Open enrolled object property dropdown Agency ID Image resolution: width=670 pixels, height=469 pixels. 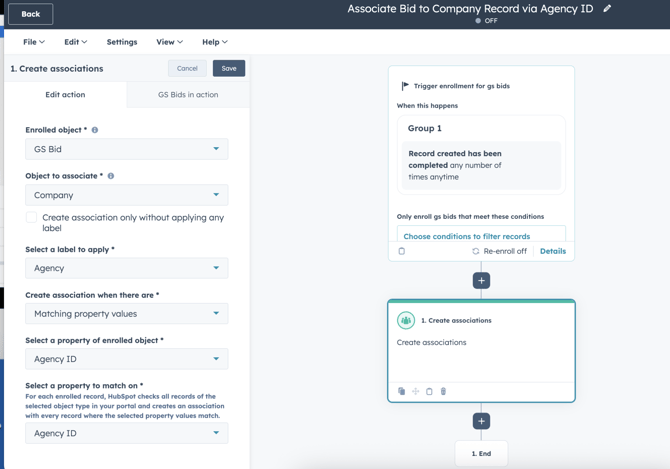coord(126,359)
